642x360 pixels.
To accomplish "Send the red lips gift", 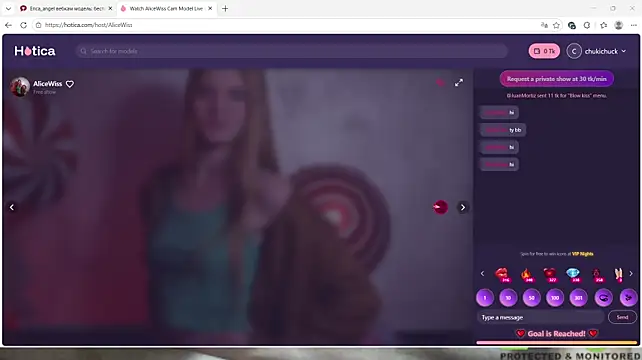I will (502, 274).
